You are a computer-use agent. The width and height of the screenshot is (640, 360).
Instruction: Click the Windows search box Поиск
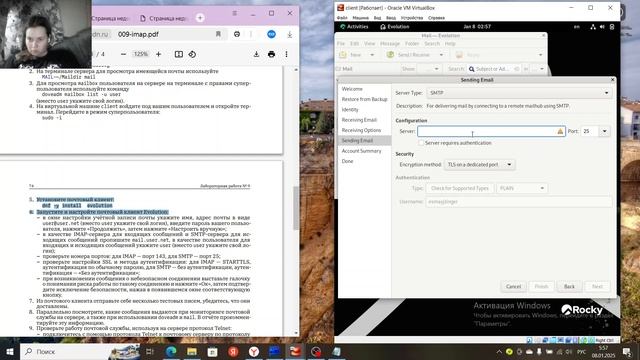click(x=79, y=351)
